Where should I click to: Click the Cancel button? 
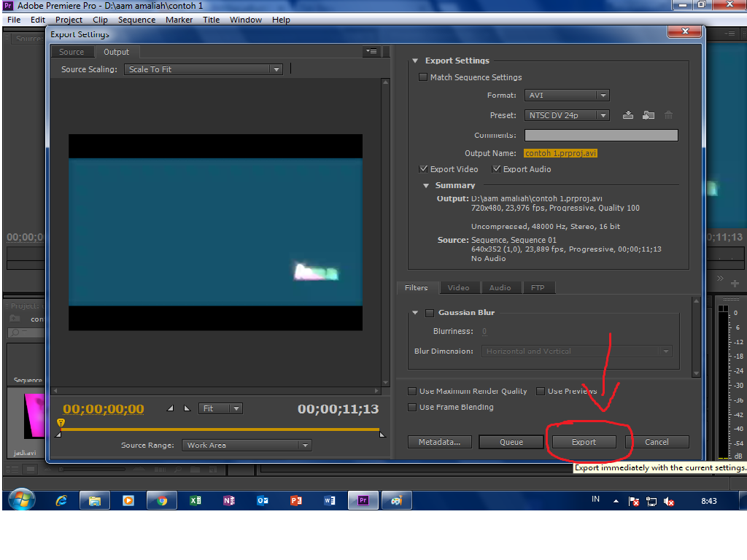(657, 442)
